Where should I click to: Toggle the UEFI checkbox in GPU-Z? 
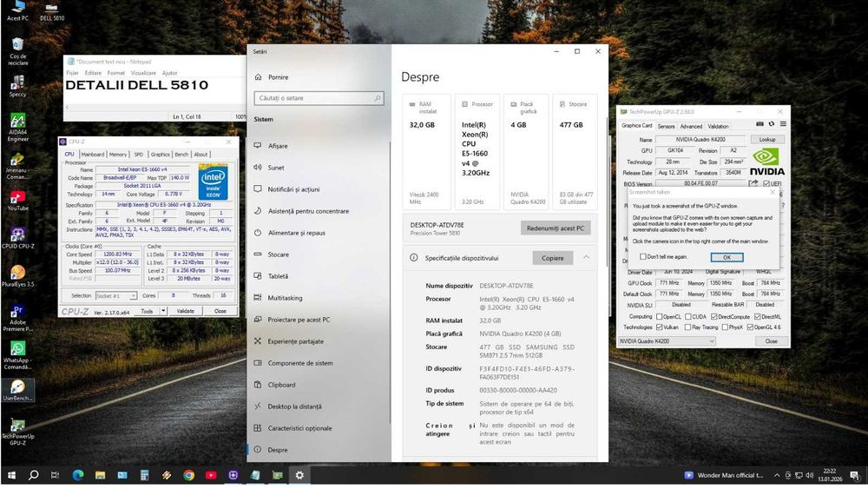click(x=766, y=183)
